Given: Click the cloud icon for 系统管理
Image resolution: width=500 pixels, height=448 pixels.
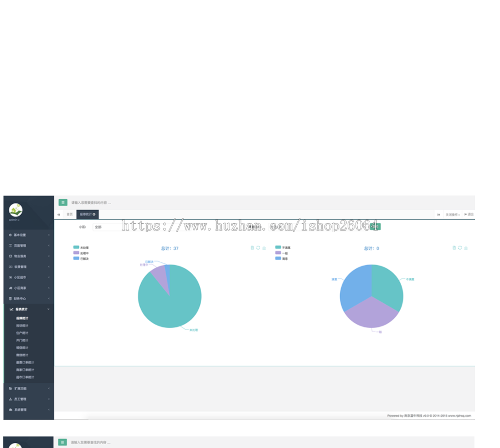Looking at the screenshot, I should point(10,410).
